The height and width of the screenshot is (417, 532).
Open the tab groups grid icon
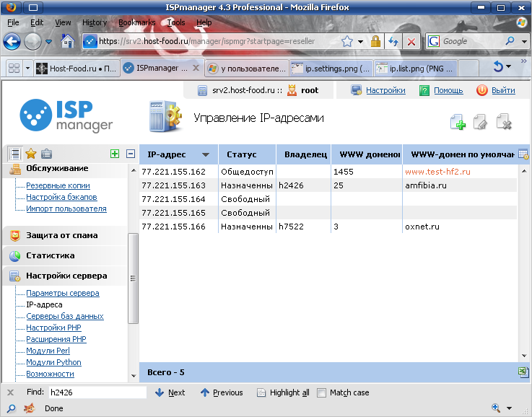14,68
